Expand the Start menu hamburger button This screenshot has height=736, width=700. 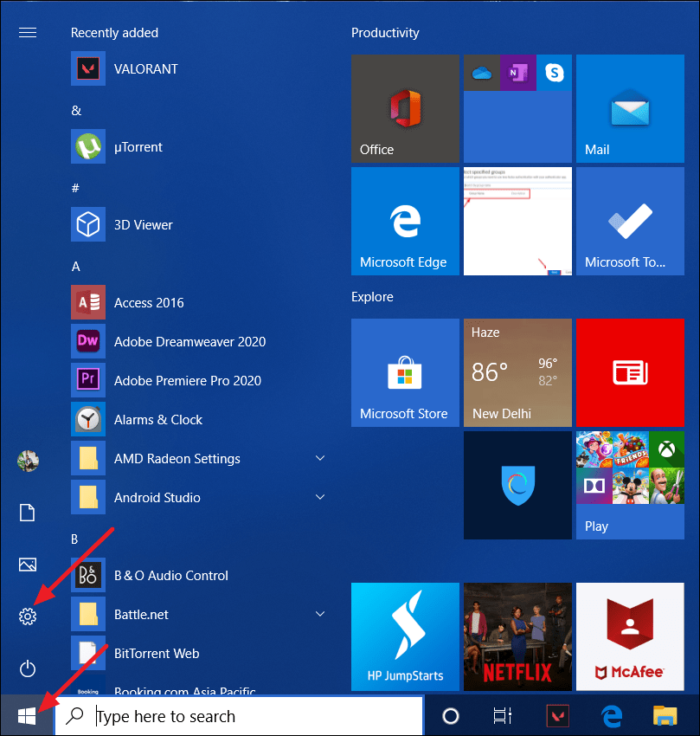[x=27, y=32]
